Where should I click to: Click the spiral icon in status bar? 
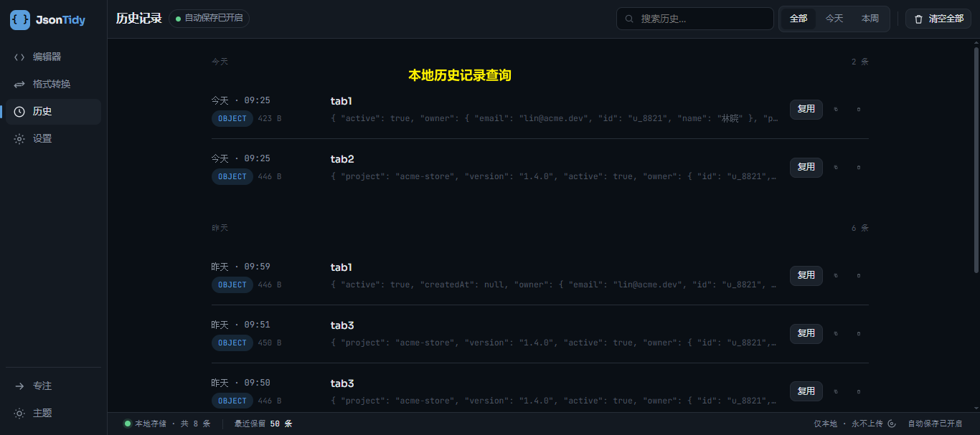[x=892, y=424]
